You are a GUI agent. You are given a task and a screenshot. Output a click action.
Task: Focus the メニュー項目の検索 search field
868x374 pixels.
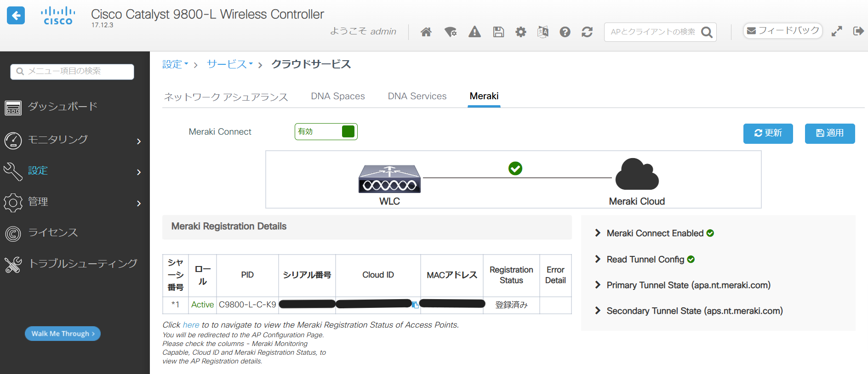(x=72, y=72)
